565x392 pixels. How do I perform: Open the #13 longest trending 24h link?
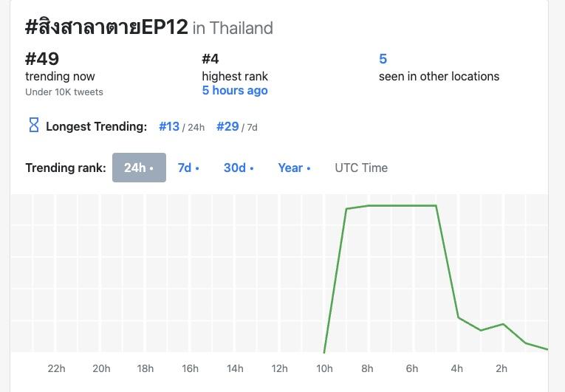tap(169, 126)
